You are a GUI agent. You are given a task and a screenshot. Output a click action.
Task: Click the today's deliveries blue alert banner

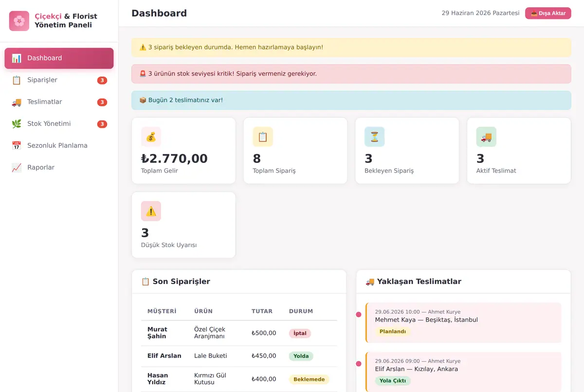pyautogui.click(x=351, y=100)
